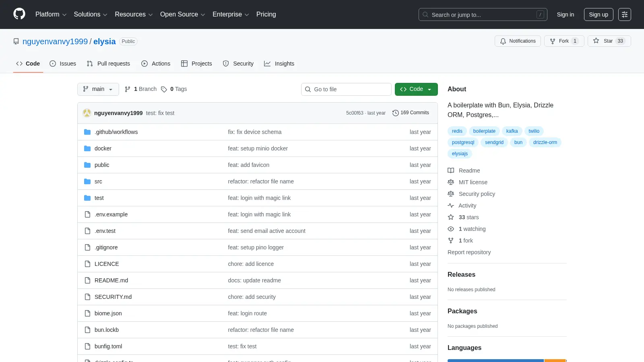Click the stars icon in About
This screenshot has width=644, height=362.
(451, 217)
